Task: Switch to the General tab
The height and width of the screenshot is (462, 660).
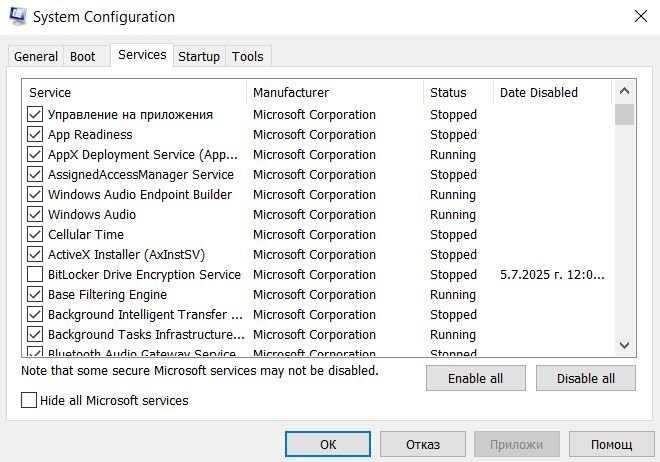Action: tap(36, 56)
